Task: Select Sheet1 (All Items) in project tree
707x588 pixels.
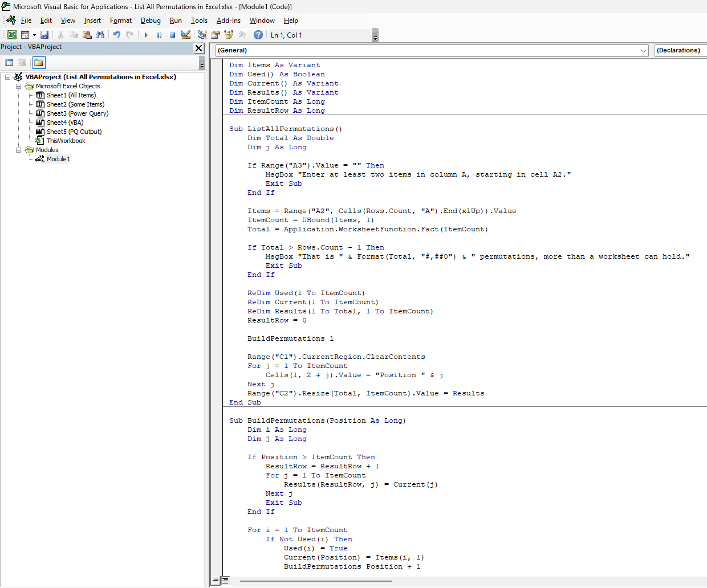Action: click(x=71, y=95)
